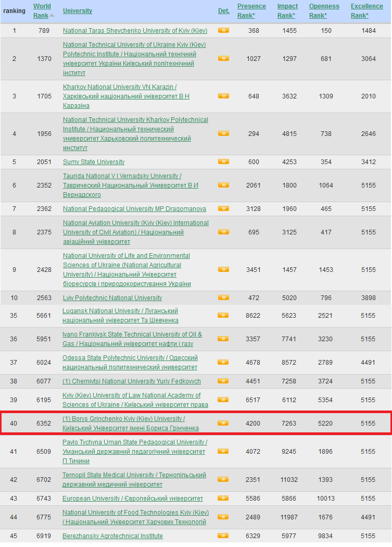Sort by Impact Rank column header
392x547 pixels.
[287, 11]
